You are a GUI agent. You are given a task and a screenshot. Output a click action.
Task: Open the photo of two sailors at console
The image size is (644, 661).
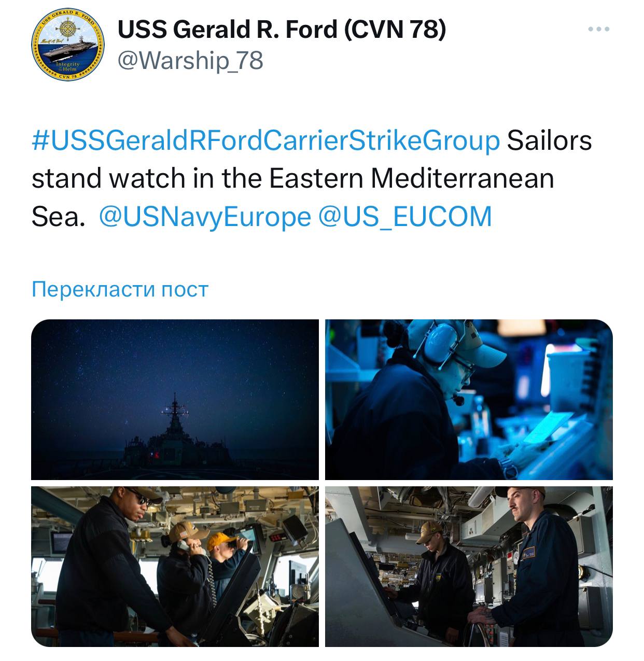tap(469, 567)
